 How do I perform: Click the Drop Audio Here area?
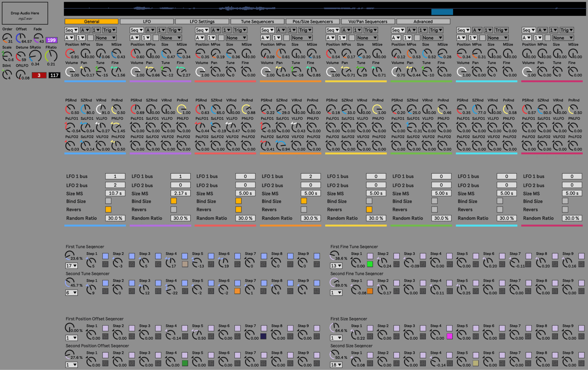(25, 13)
